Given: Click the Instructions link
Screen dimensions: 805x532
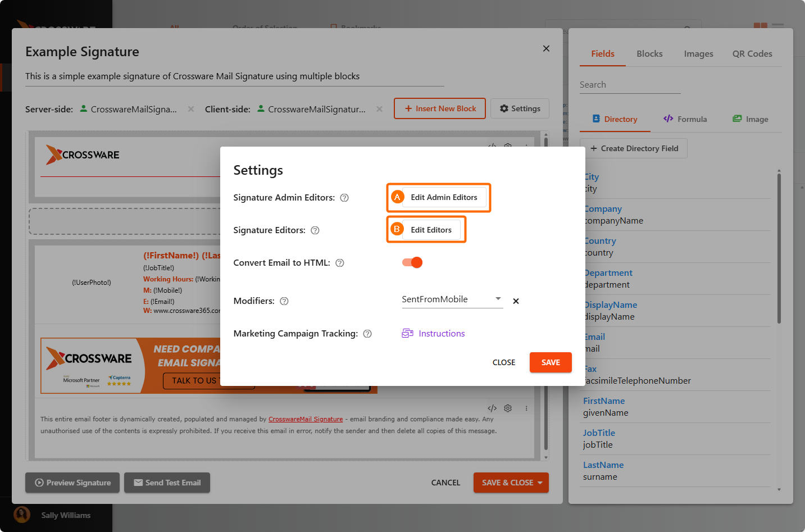Looking at the screenshot, I should (x=442, y=334).
